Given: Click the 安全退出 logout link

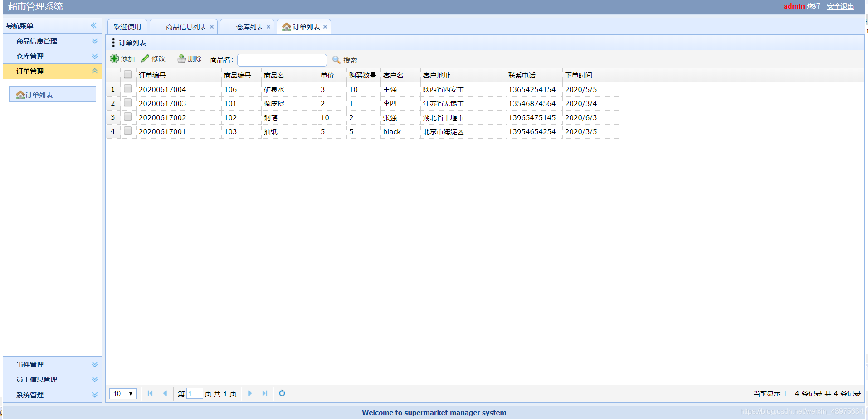Looking at the screenshot, I should (840, 6).
